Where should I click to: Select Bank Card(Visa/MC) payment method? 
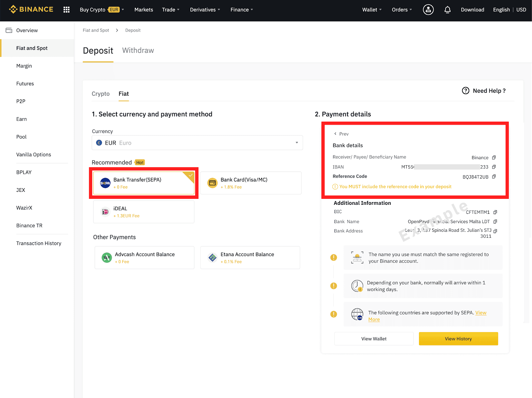[x=251, y=183]
